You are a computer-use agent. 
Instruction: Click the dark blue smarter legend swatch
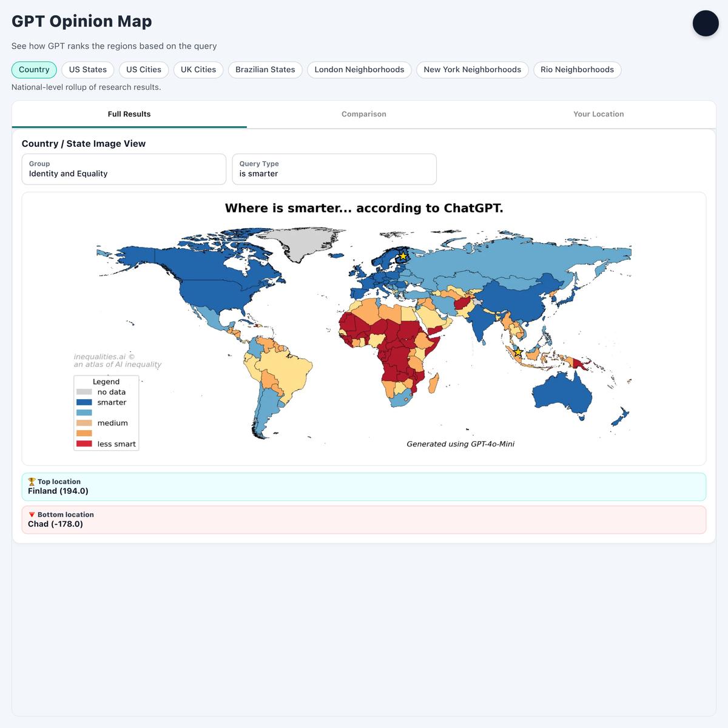pos(84,402)
